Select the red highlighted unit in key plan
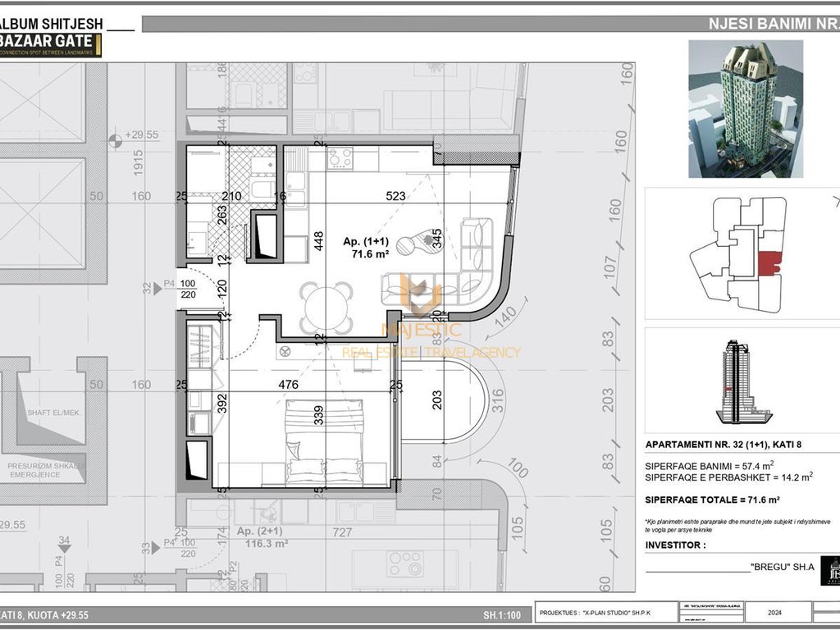Image resolution: width=840 pixels, height=630 pixels. coord(769,264)
